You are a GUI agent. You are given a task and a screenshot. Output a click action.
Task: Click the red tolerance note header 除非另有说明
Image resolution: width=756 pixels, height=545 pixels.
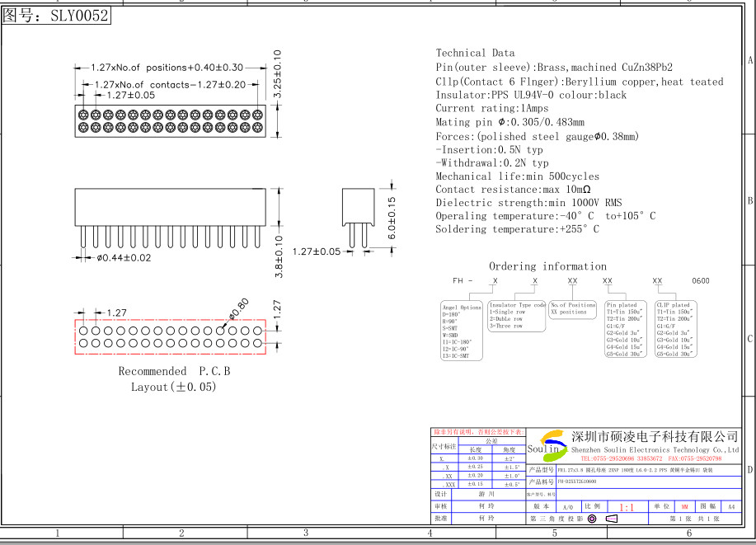point(478,432)
